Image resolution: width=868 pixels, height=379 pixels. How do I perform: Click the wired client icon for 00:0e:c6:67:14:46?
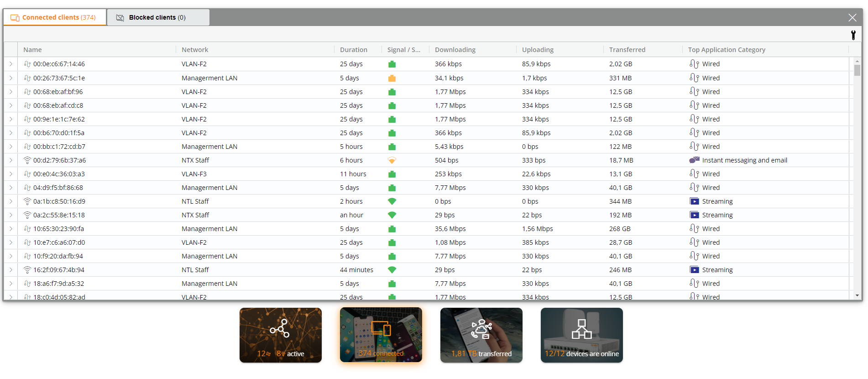click(x=27, y=64)
